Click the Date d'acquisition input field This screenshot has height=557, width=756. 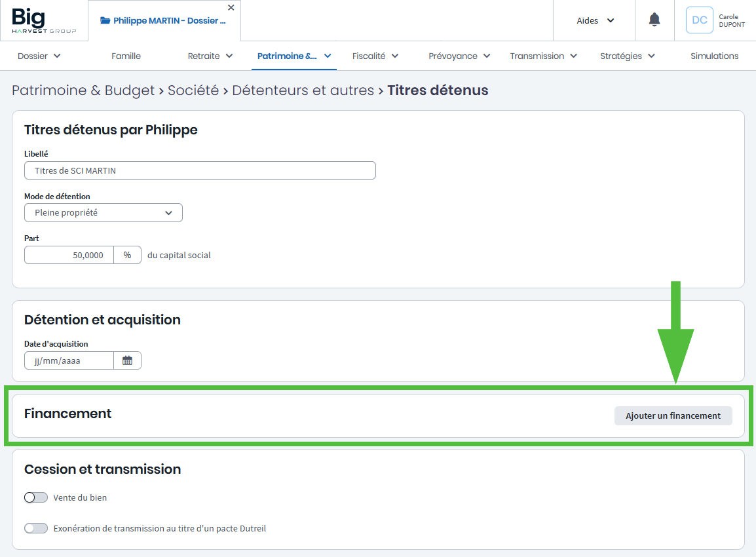point(69,360)
